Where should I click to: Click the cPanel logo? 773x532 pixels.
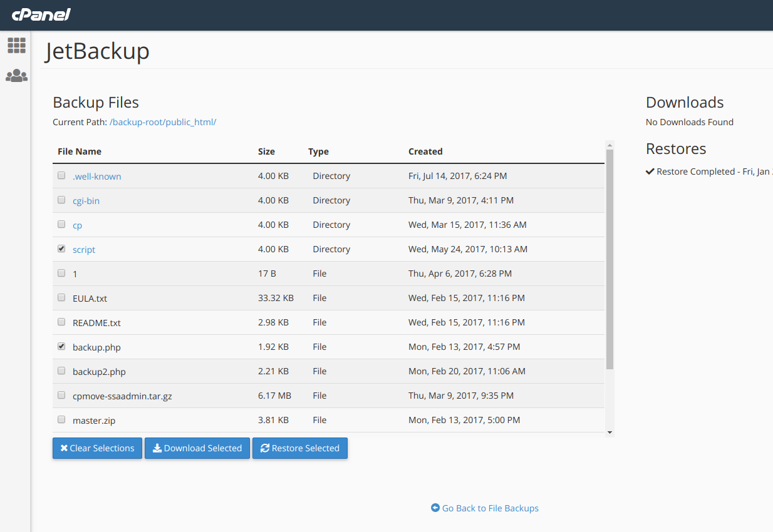pyautogui.click(x=41, y=14)
